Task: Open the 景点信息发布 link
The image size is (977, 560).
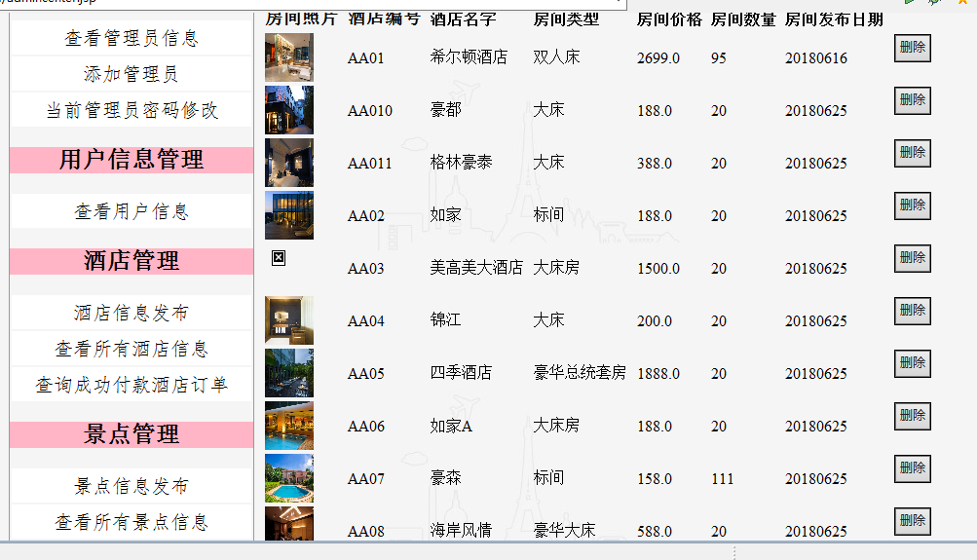Action: [132, 486]
